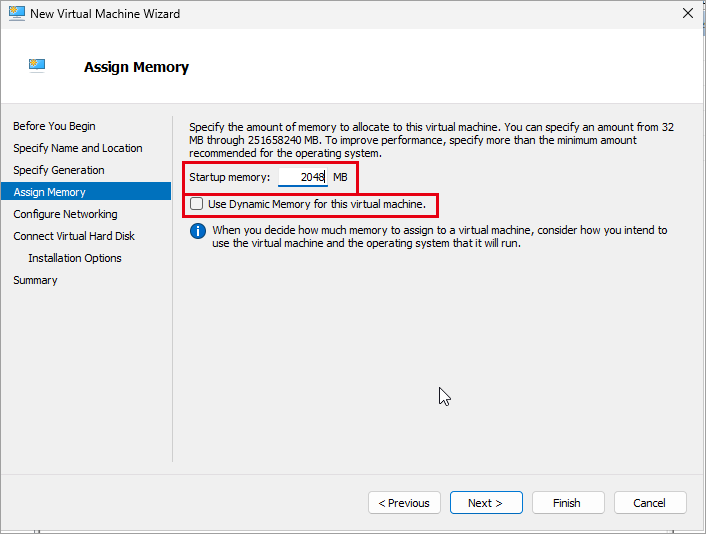Viewport: 706px width, 534px height.
Task: Enable Use Dynamic Memory checkbox
Action: point(196,204)
